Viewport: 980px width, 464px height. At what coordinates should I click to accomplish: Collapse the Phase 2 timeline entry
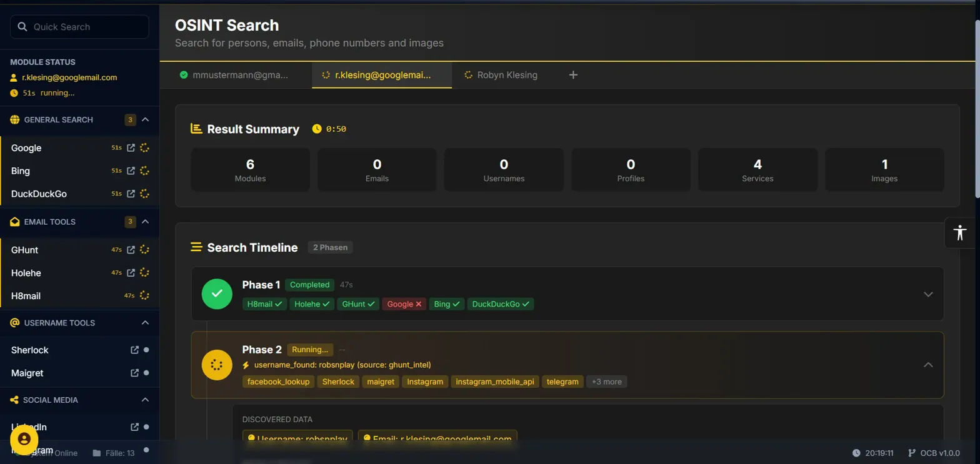pos(928,365)
